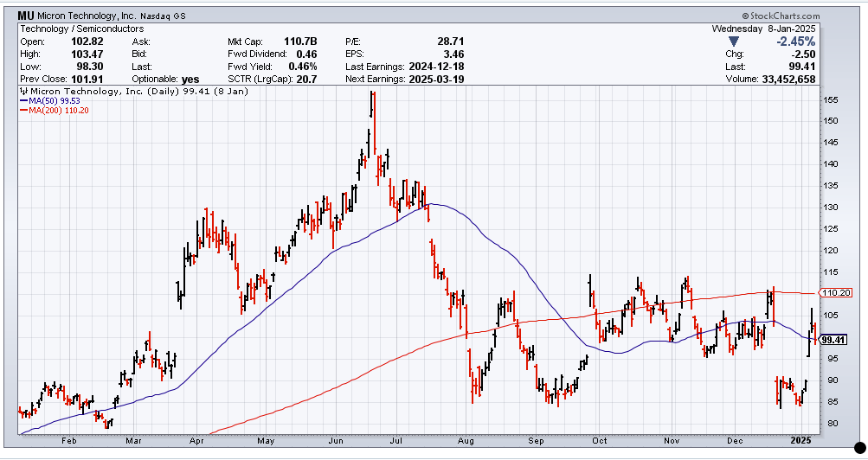The image size is (868, 460).
Task: Open the StockCharts.com watermark link
Action: 785,16
